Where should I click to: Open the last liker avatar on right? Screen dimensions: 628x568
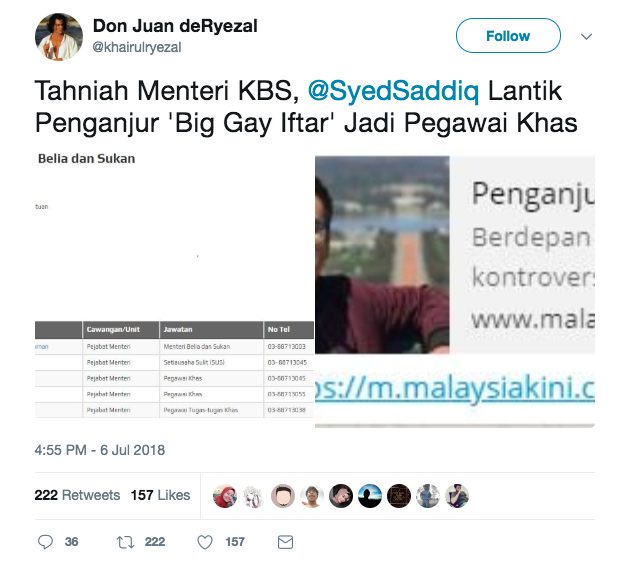[x=457, y=495]
